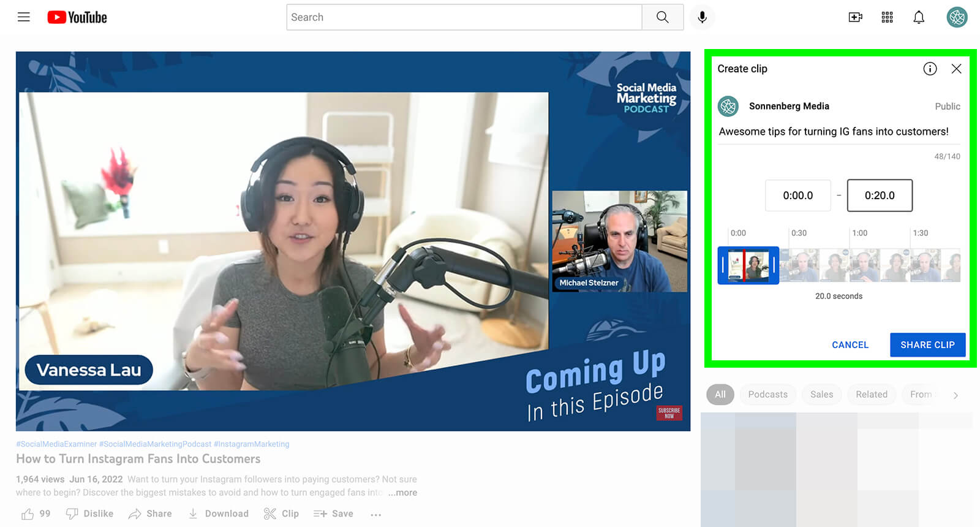Open the Clip scissors tool
Viewport: 980px width, 527px height.
coord(281,514)
